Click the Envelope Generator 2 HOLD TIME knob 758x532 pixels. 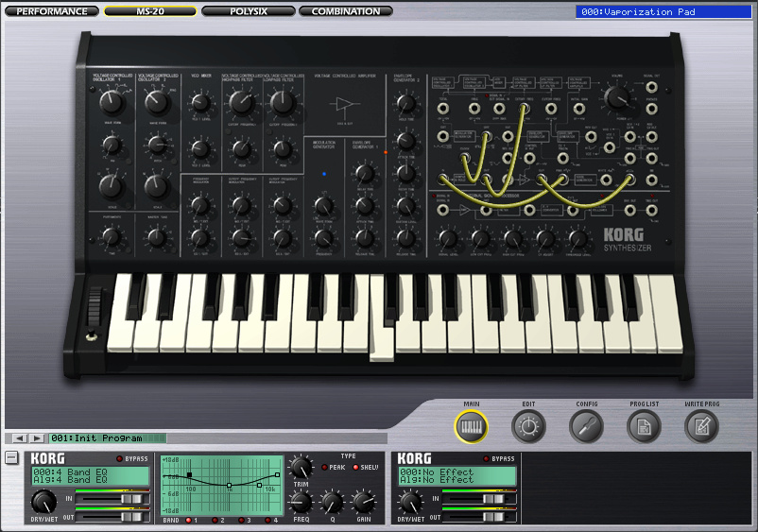click(406, 103)
